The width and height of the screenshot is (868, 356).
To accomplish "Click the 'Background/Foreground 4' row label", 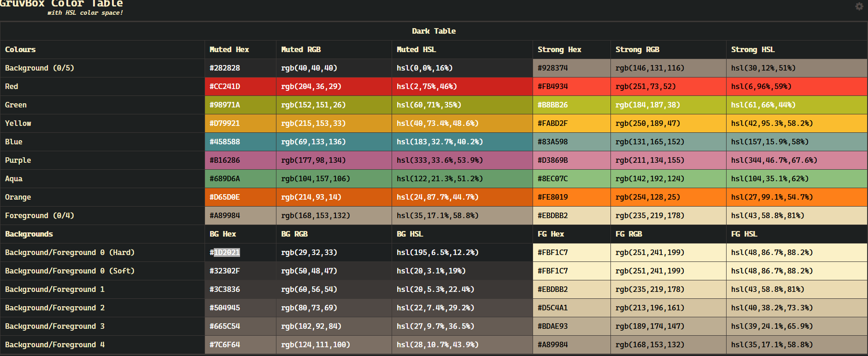I will click(102, 344).
